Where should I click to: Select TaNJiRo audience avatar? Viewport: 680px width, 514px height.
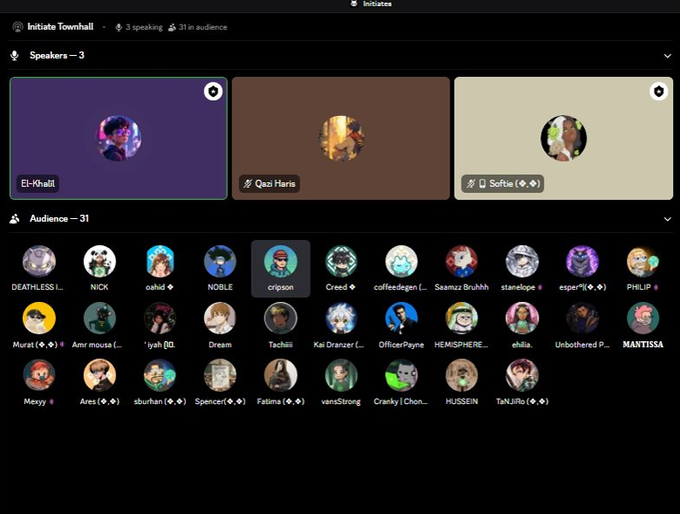click(x=522, y=376)
